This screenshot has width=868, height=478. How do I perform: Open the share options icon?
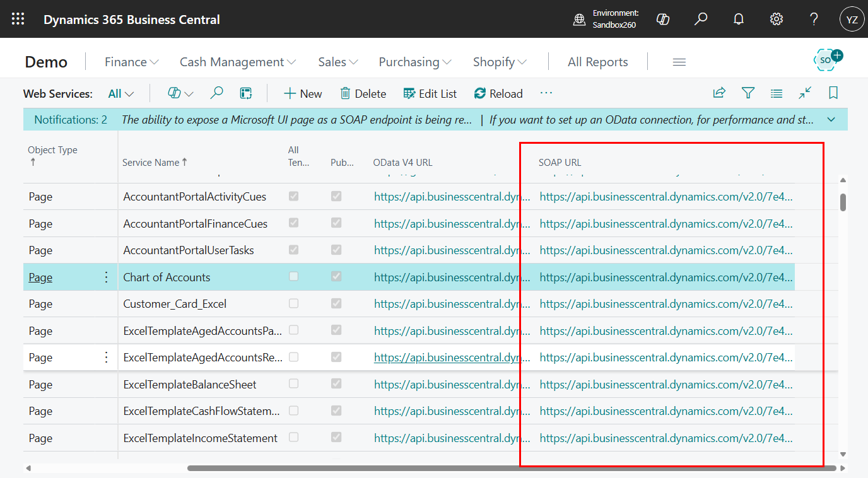tap(719, 93)
